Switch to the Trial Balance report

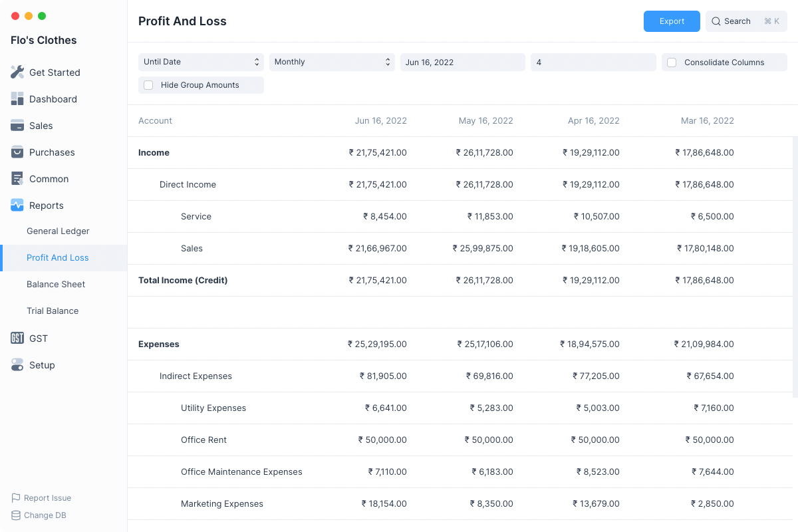(53, 311)
